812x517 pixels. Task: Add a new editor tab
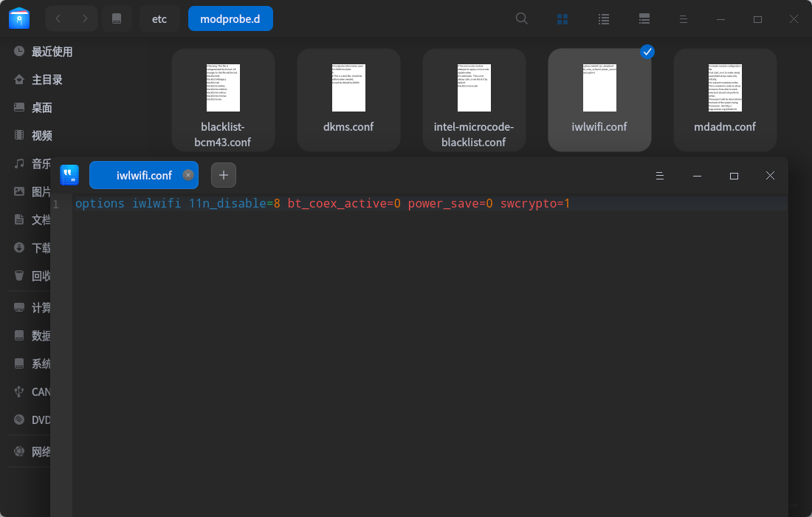[224, 175]
